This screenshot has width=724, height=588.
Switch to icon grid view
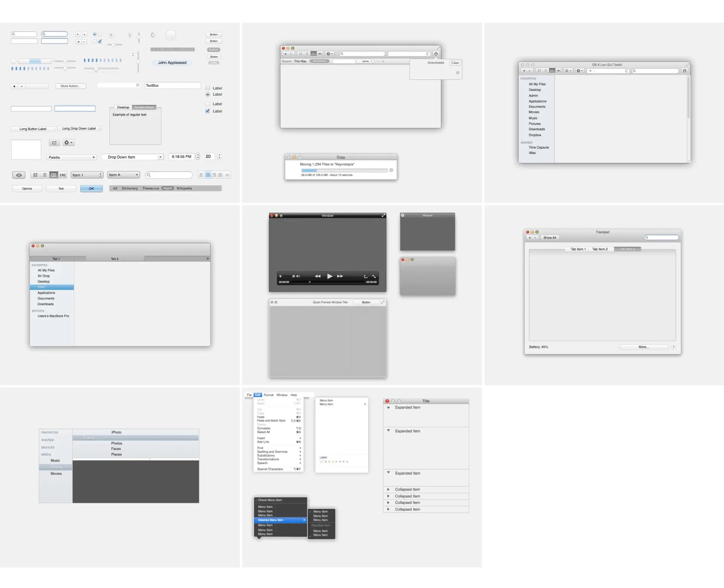click(x=35, y=175)
